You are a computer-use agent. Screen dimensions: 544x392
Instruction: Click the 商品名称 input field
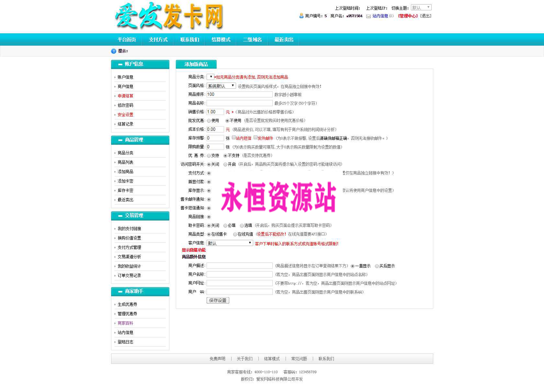[239, 103]
